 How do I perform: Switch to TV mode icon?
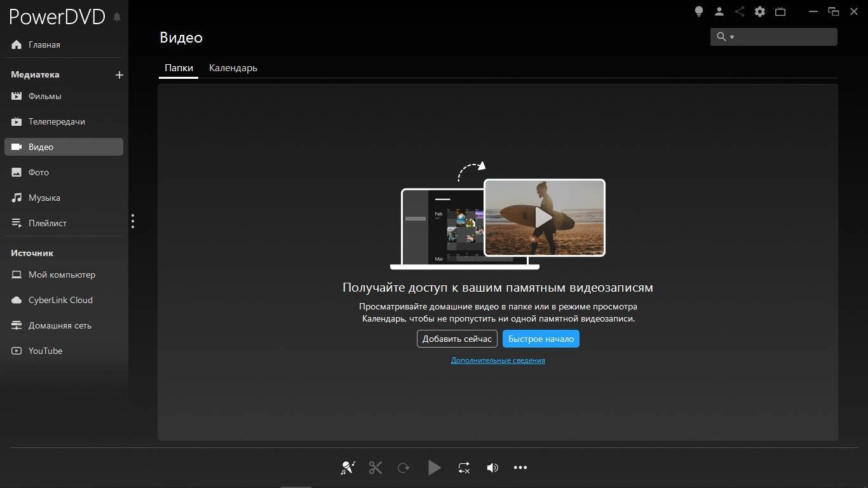[780, 11]
